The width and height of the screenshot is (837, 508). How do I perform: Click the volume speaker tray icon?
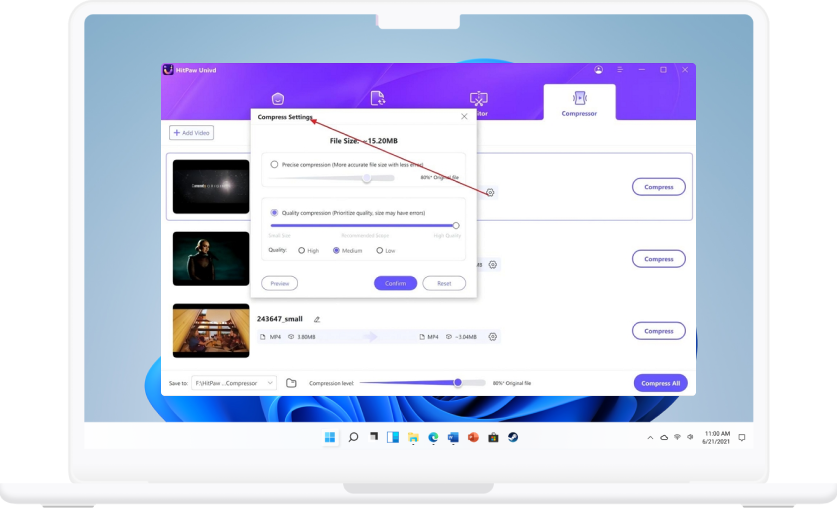point(690,437)
